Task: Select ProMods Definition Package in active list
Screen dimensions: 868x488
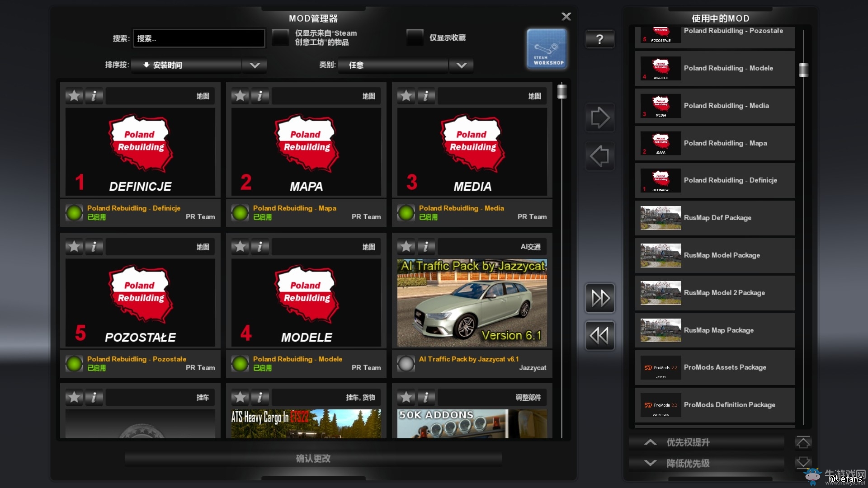Action: click(x=715, y=405)
